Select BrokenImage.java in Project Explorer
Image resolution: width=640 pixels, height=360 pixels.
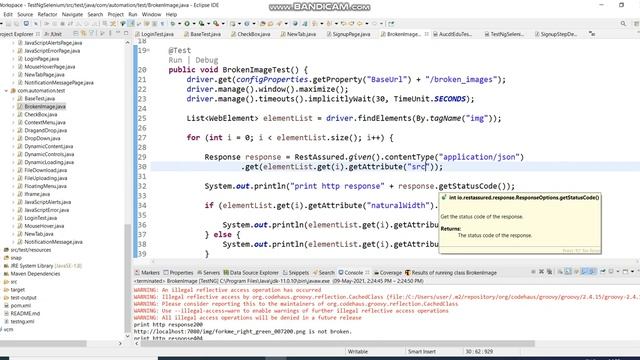click(x=44, y=107)
